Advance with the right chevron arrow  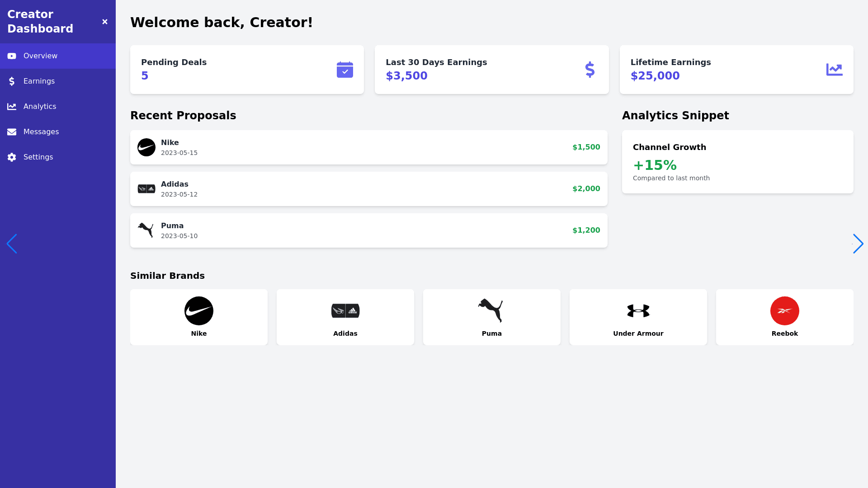858,244
